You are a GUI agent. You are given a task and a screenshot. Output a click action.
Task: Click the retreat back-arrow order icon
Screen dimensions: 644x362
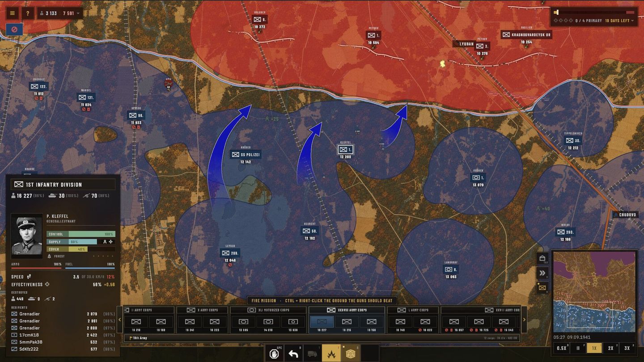pyautogui.click(x=293, y=354)
